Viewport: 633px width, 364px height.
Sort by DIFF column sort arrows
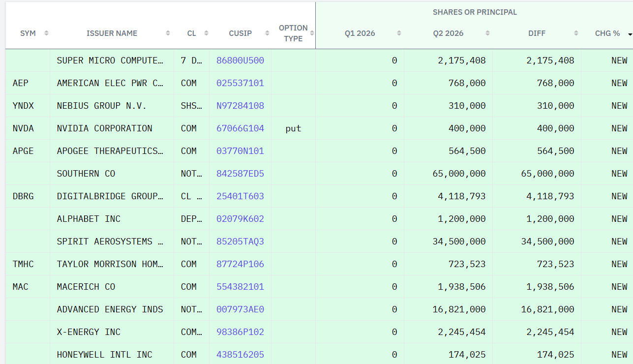click(576, 33)
